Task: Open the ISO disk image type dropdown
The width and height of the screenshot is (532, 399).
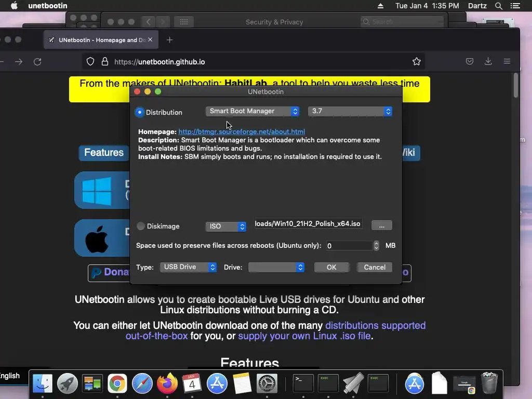Action: pyautogui.click(x=225, y=227)
